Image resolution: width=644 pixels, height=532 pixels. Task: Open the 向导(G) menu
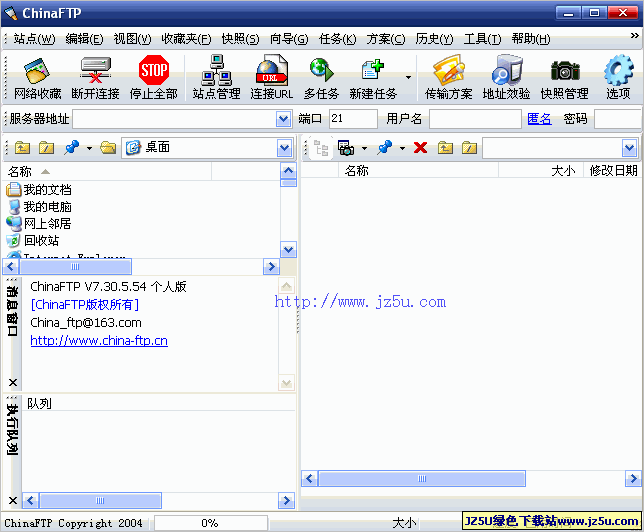click(x=289, y=39)
